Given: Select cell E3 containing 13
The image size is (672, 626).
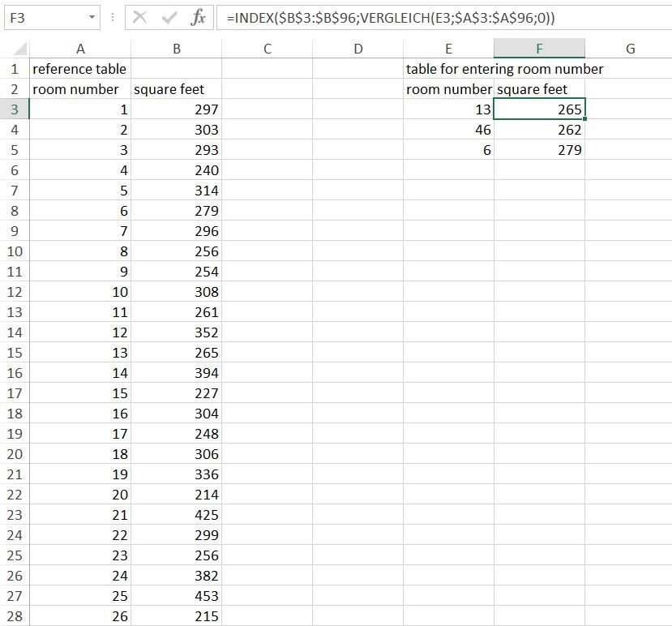Looking at the screenshot, I should (x=448, y=109).
